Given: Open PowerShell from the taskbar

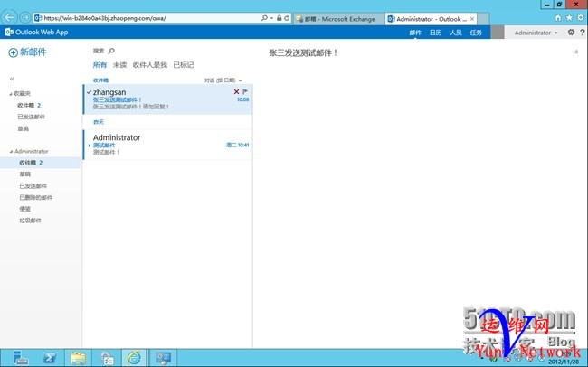Looking at the screenshot, I should [50, 358].
